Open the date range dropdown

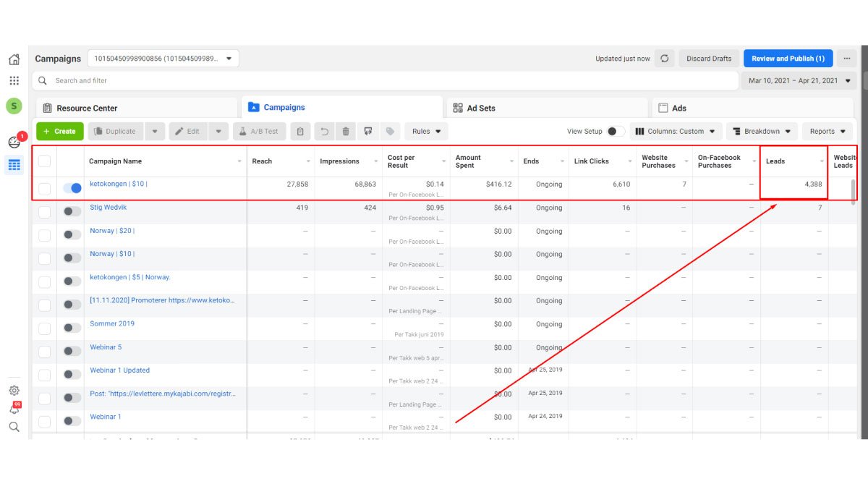tap(799, 80)
